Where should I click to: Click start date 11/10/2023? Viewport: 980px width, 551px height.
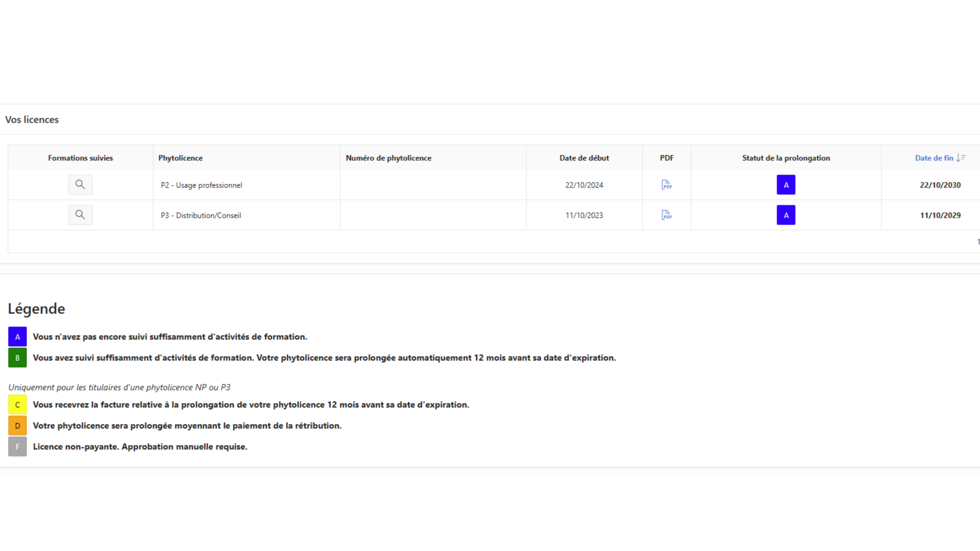[x=584, y=215]
